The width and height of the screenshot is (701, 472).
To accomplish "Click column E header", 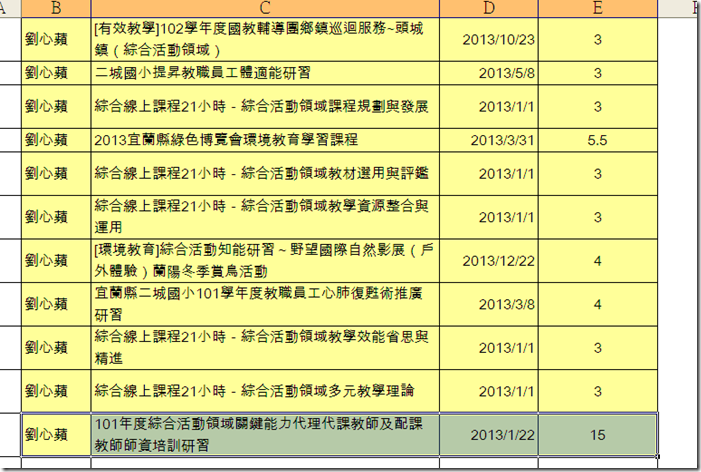I will [597, 9].
